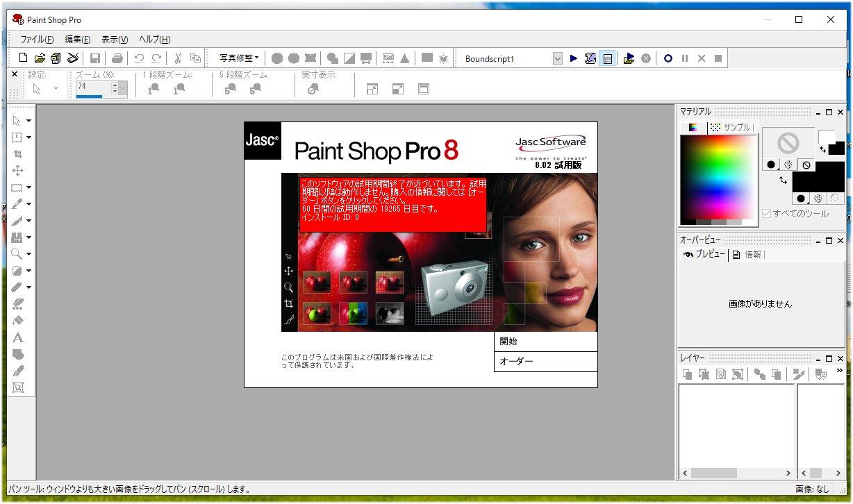This screenshot has height=504, width=853.
Task: Click zoom value stepper up arrow
Action: [x=115, y=85]
